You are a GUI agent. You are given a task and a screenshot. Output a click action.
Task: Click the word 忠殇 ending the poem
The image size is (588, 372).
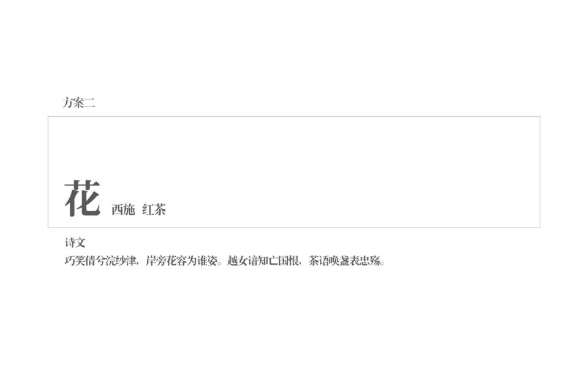370,261
